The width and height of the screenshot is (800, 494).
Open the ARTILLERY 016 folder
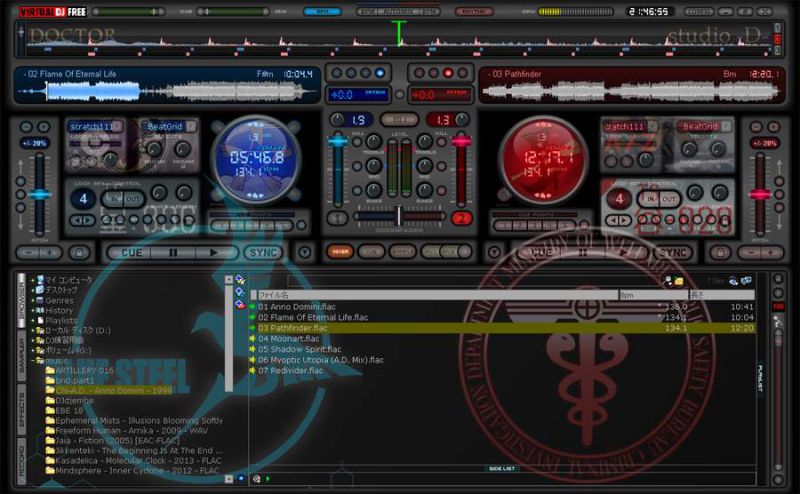coord(84,370)
